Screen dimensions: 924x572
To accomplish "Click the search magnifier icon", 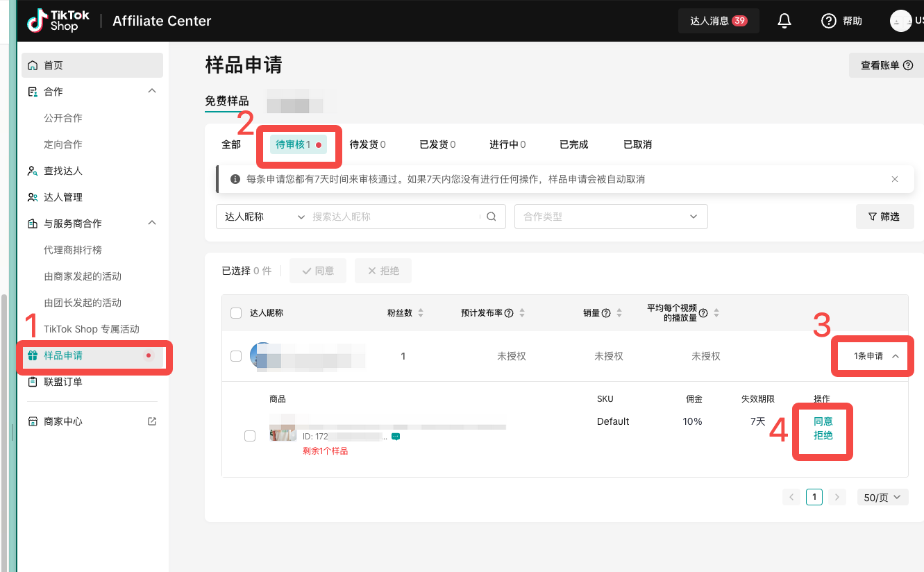I will tap(492, 217).
